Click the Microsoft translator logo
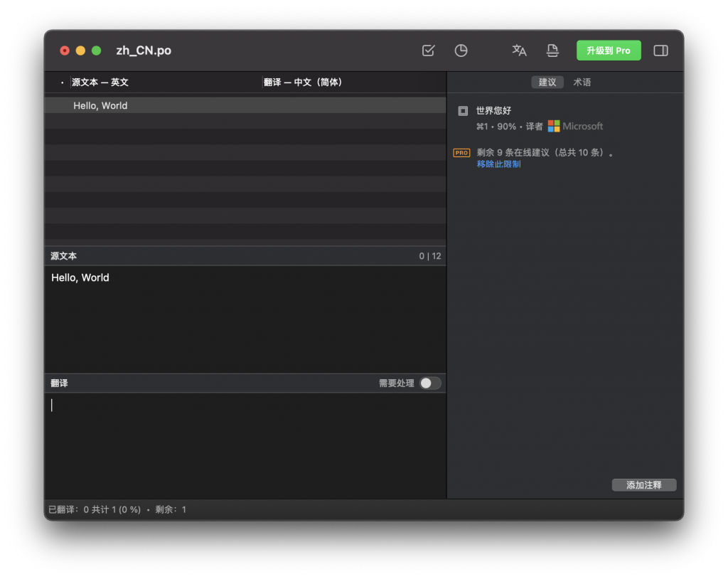This screenshot has width=728, height=579. (x=553, y=126)
